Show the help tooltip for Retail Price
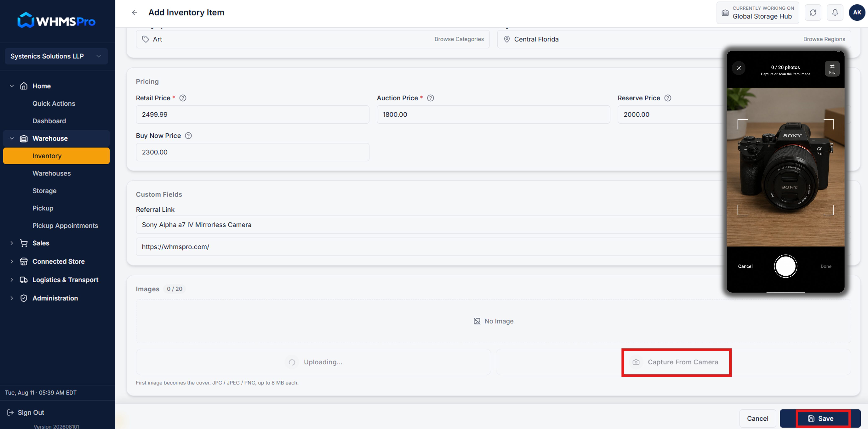 [183, 98]
